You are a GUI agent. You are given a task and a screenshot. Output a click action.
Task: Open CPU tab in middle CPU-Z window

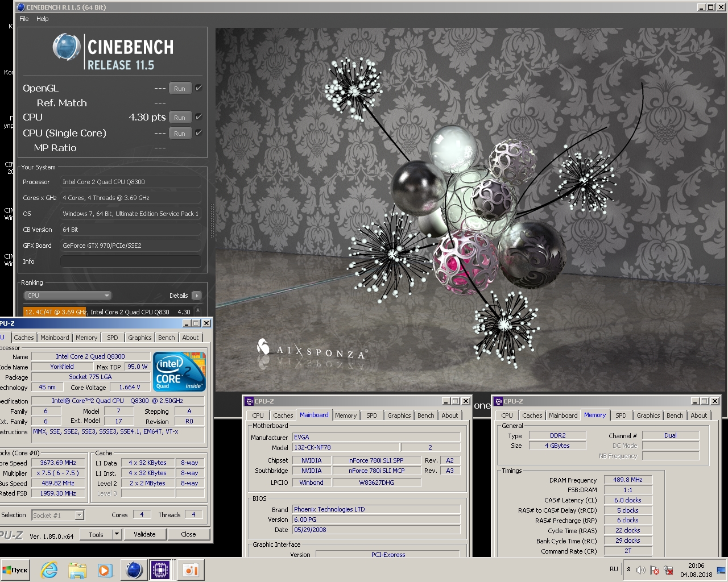tap(258, 415)
